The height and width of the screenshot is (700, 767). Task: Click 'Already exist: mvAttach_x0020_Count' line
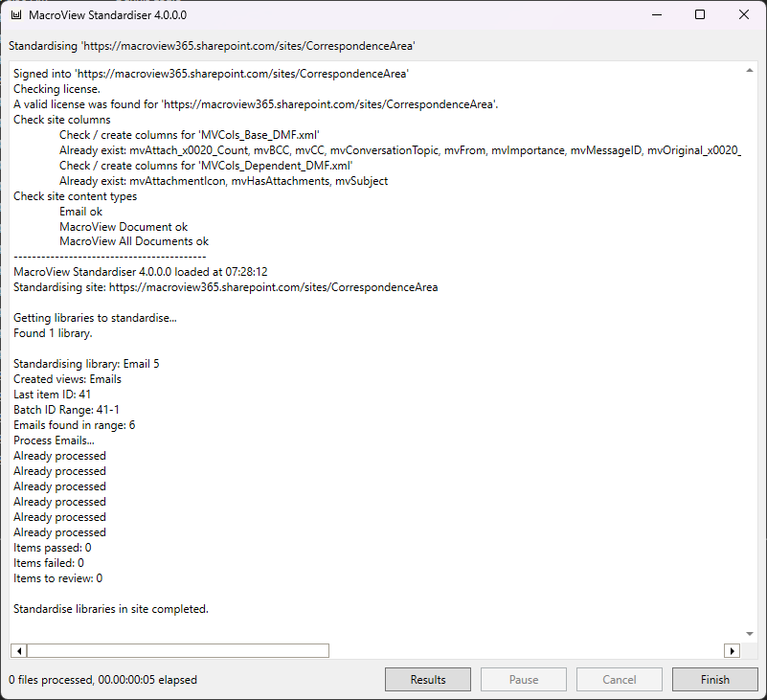click(400, 150)
